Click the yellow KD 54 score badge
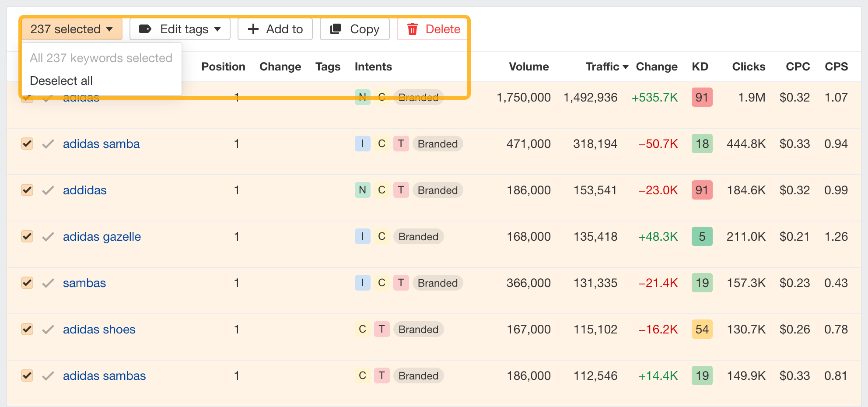The image size is (868, 407). [702, 330]
